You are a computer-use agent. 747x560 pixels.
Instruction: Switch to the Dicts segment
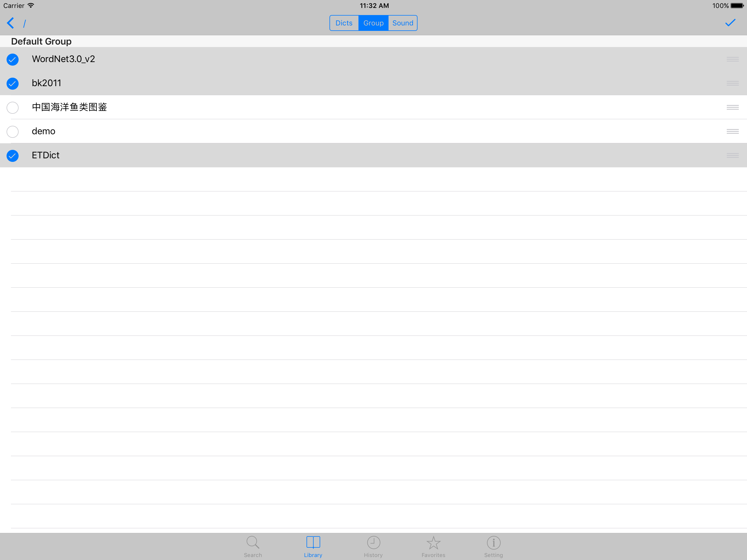click(344, 23)
